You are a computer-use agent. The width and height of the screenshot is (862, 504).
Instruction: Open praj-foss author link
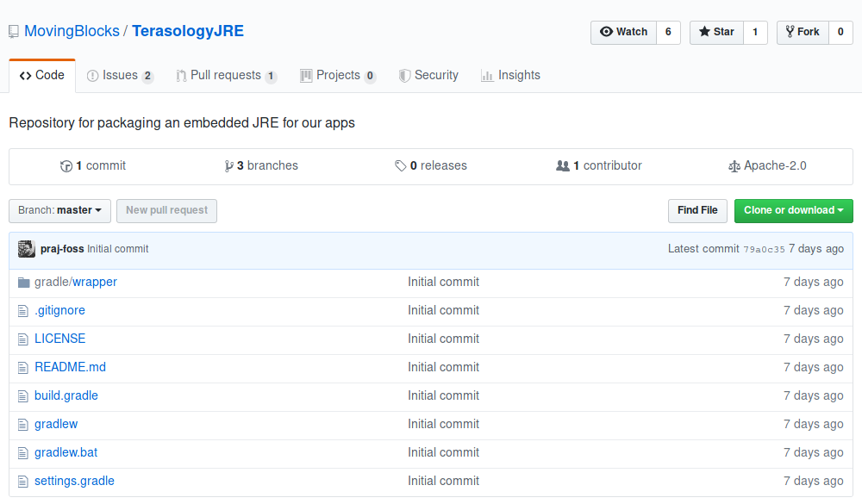click(62, 249)
